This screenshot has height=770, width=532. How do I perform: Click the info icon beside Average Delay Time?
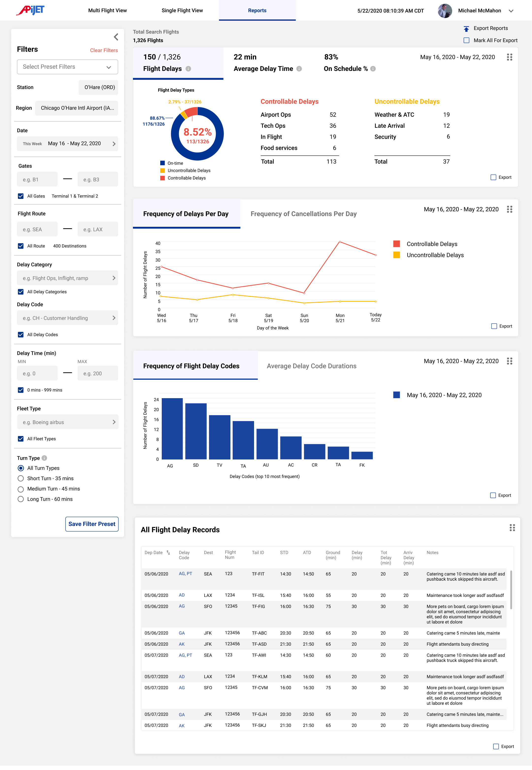click(x=299, y=69)
